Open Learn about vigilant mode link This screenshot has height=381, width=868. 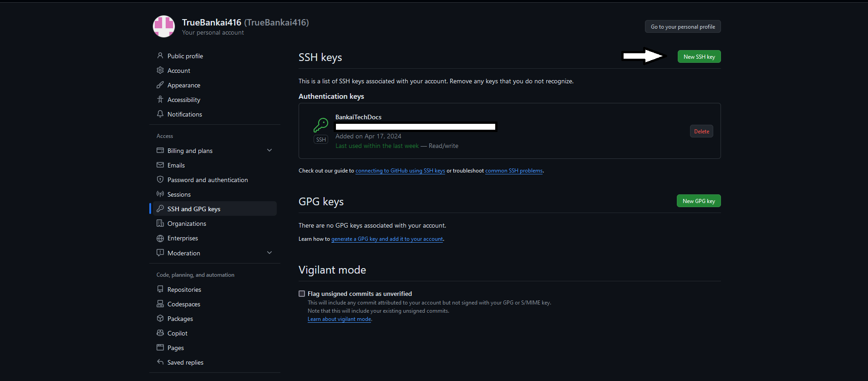339,319
